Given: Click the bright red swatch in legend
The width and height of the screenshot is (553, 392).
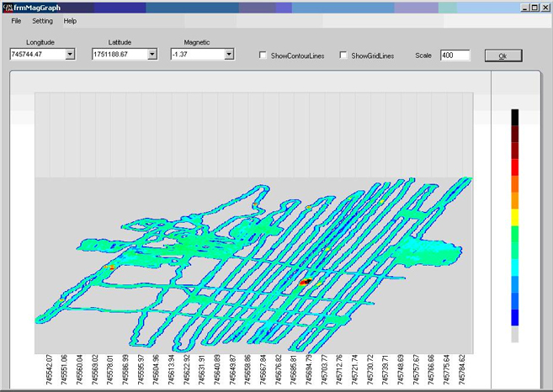Looking at the screenshot, I should [515, 167].
